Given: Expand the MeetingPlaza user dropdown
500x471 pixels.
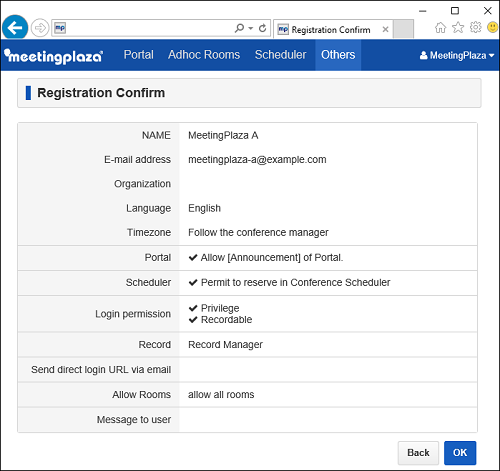Looking at the screenshot, I should [x=457, y=55].
